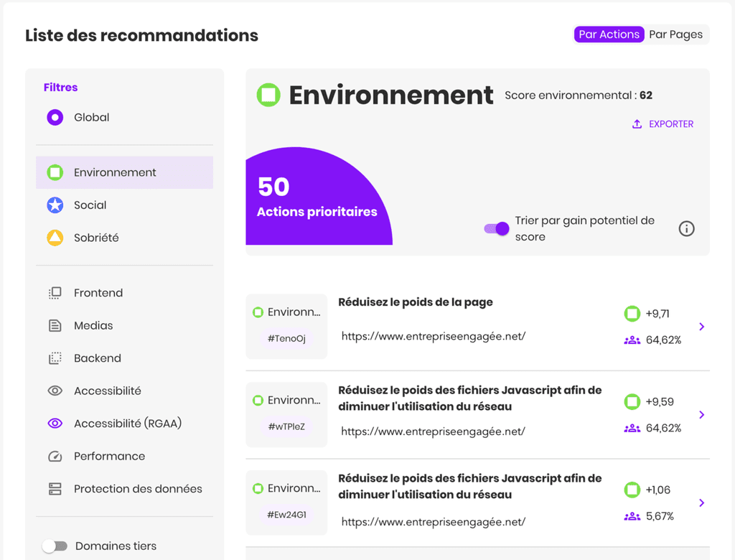
Task: Select the Sobriété filter label
Action: pyautogui.click(x=96, y=238)
